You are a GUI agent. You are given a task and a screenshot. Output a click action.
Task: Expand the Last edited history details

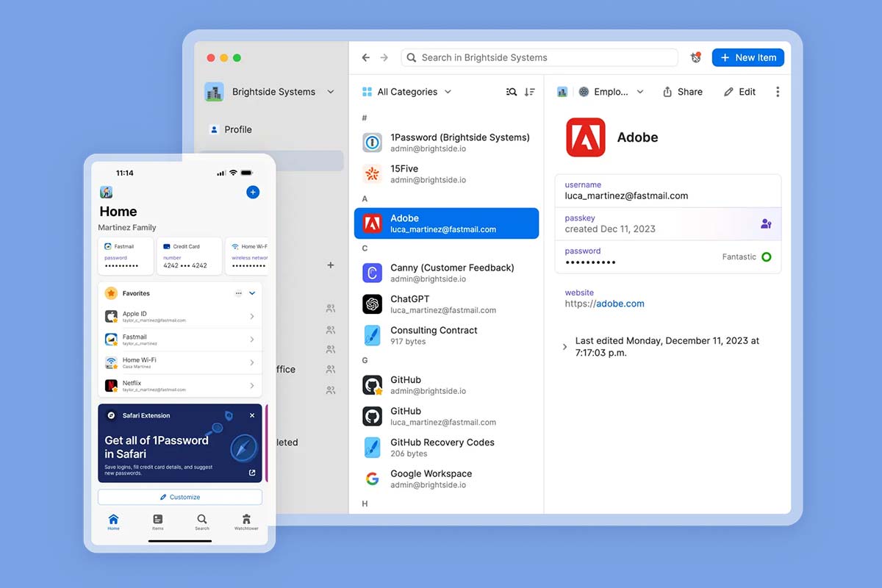(564, 347)
